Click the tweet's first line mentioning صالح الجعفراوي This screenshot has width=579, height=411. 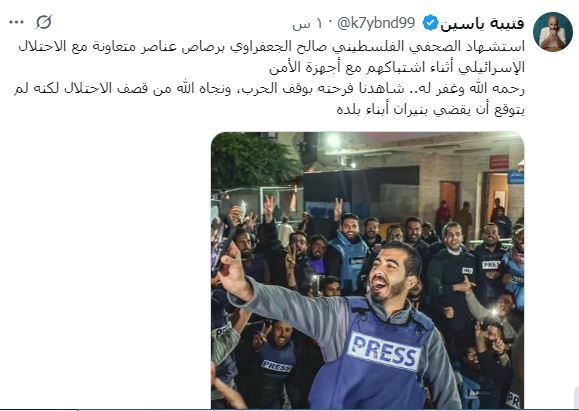271,47
